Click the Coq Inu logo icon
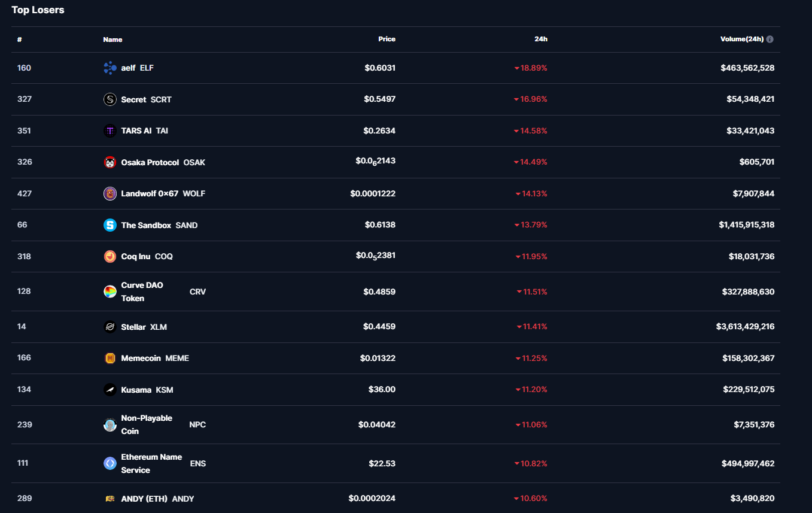 pos(110,256)
